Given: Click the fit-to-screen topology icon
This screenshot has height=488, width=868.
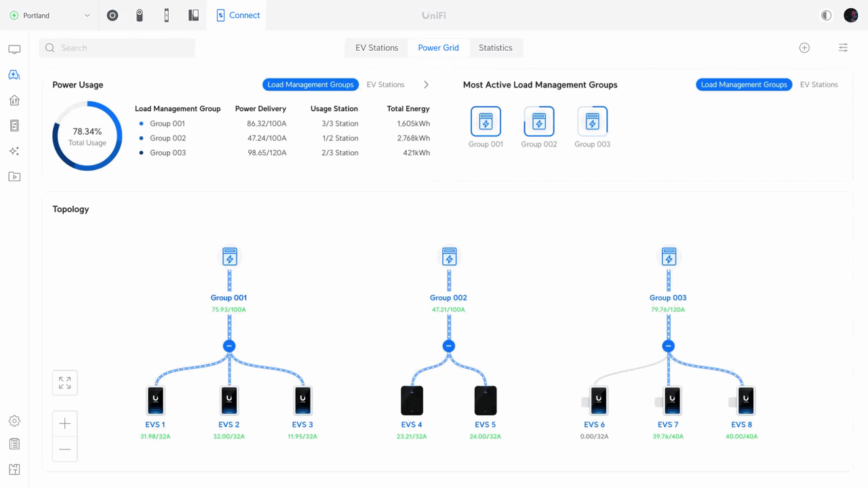Looking at the screenshot, I should click(65, 383).
